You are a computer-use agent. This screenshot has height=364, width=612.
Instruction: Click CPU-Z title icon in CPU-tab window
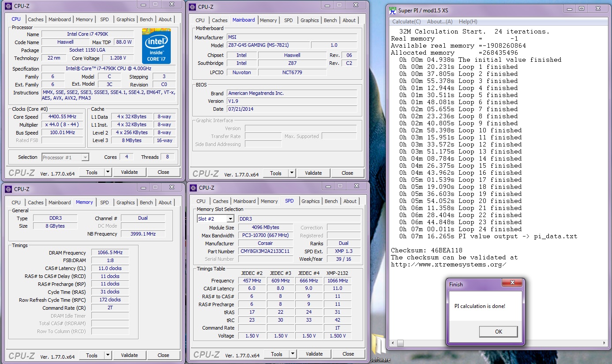tap(8, 6)
